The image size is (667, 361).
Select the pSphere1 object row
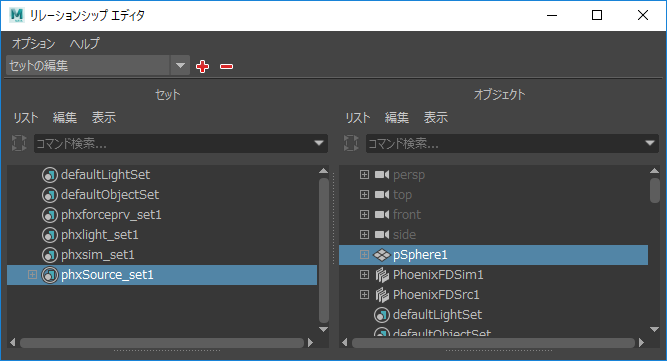coord(493,255)
